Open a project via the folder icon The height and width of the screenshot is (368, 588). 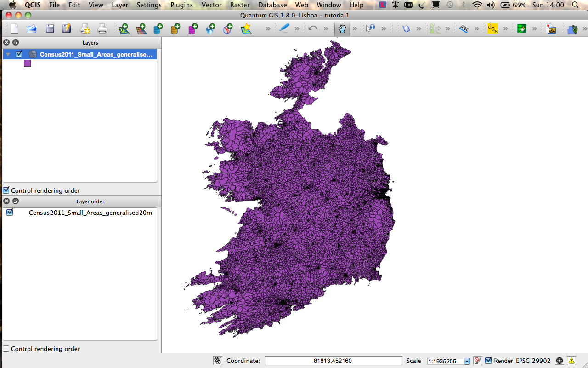click(x=32, y=29)
